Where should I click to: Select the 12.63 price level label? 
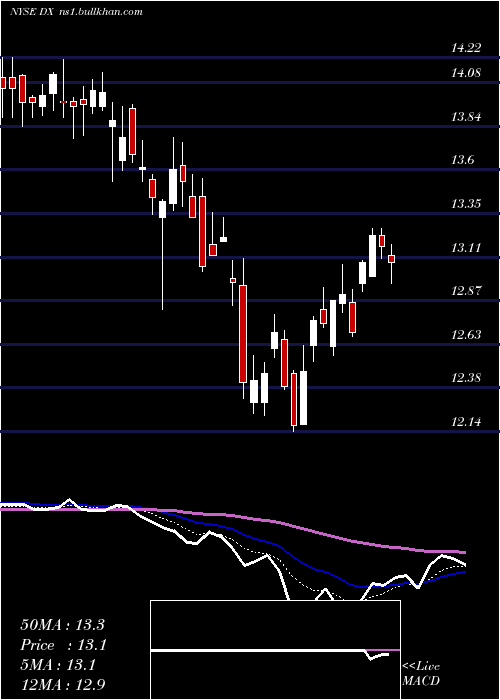(466, 334)
